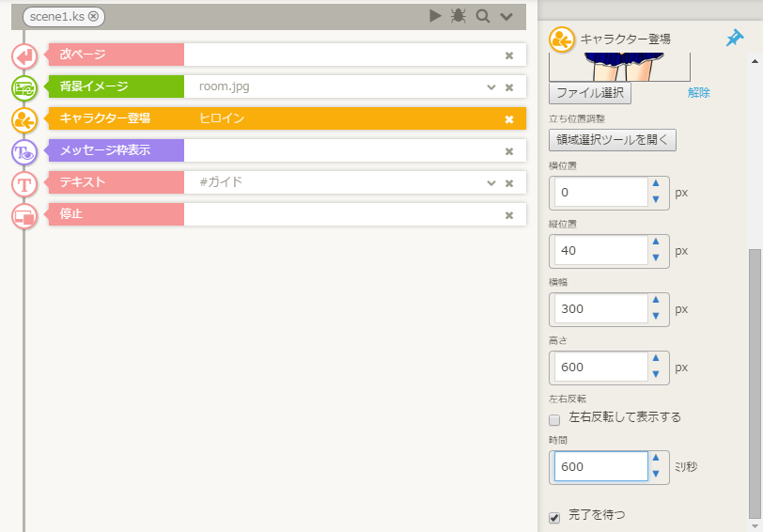Increase the 時間 value
This screenshot has height=532, width=763.
pos(656,458)
